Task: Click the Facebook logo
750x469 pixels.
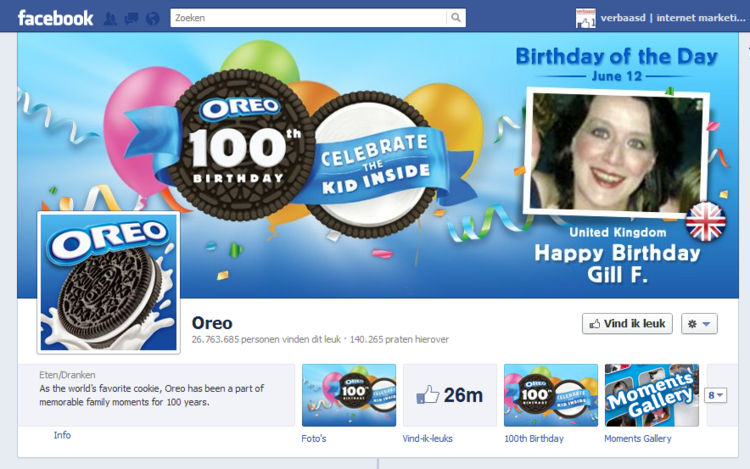Action: pos(55,18)
